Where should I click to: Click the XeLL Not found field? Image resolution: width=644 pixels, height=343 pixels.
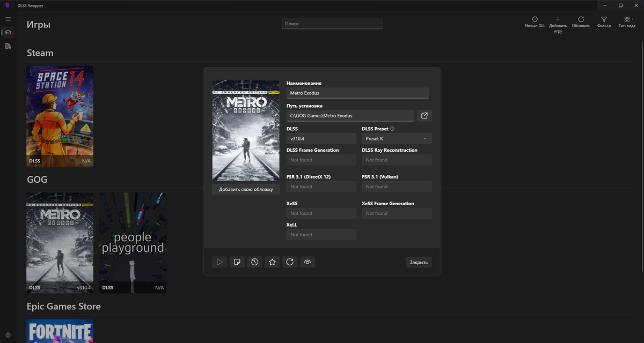tap(321, 235)
